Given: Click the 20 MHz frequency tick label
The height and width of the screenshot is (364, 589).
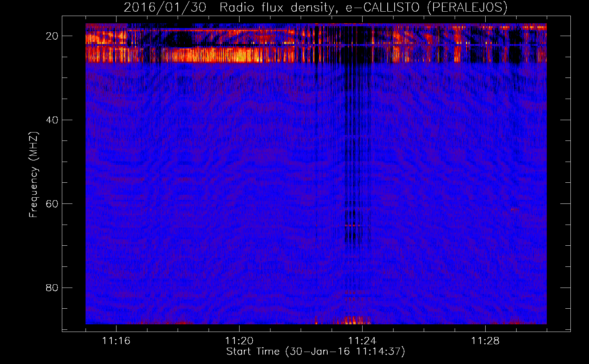Looking at the screenshot, I should (x=52, y=36).
